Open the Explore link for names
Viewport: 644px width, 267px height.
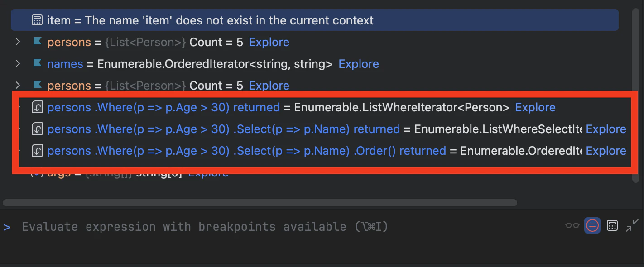[358, 64]
